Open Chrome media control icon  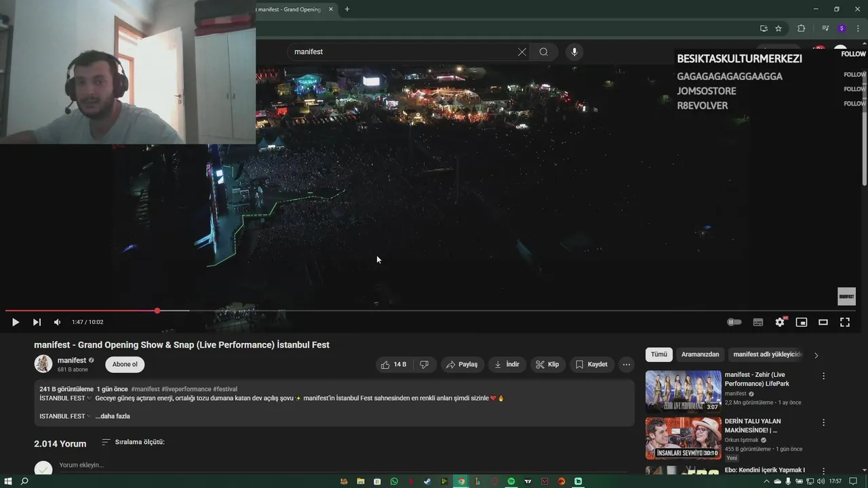tap(825, 28)
